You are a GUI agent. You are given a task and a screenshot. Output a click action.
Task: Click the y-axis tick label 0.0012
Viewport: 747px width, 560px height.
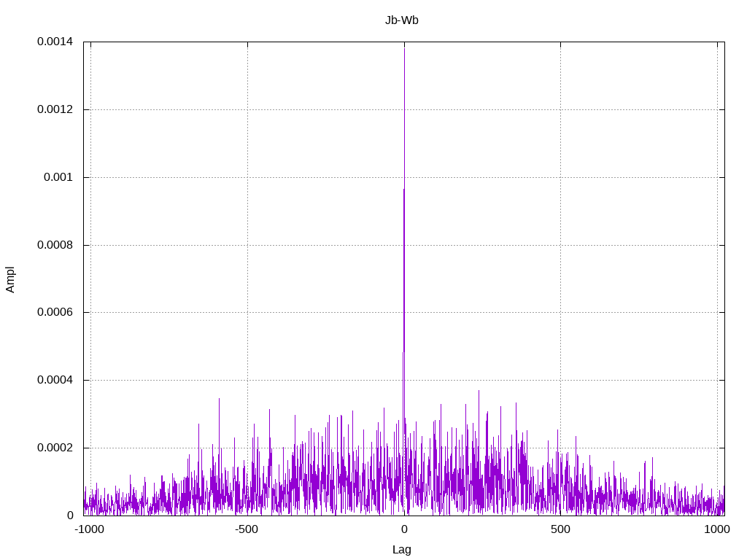(55, 109)
